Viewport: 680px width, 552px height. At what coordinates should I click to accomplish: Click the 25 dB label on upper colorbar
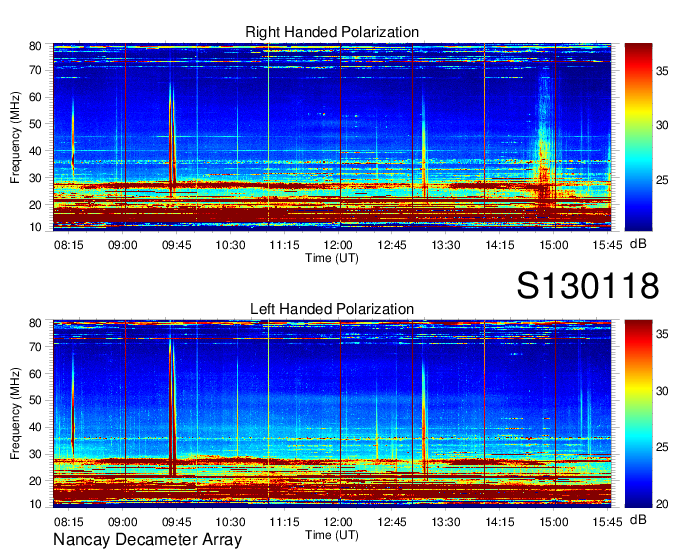(x=662, y=180)
